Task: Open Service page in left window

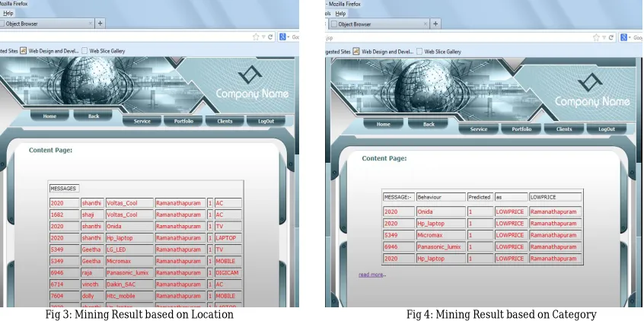Action: click(x=142, y=121)
